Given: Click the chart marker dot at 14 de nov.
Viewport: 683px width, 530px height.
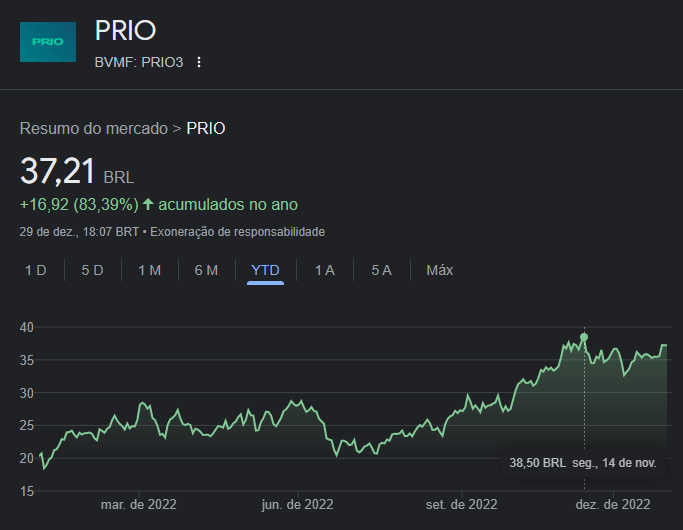Looking at the screenshot, I should click(x=584, y=337).
